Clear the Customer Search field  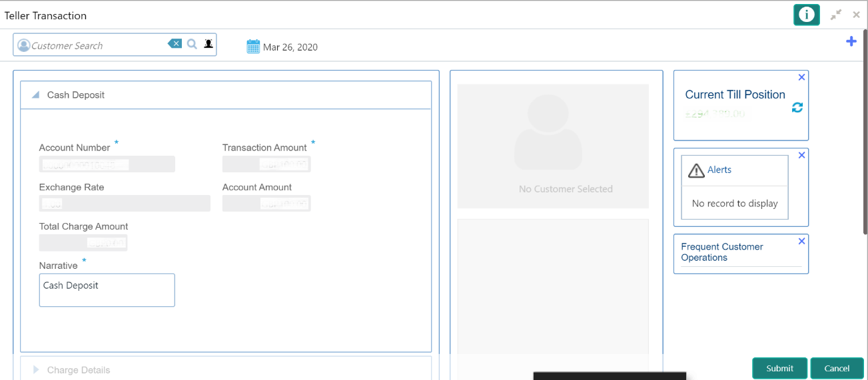[175, 44]
